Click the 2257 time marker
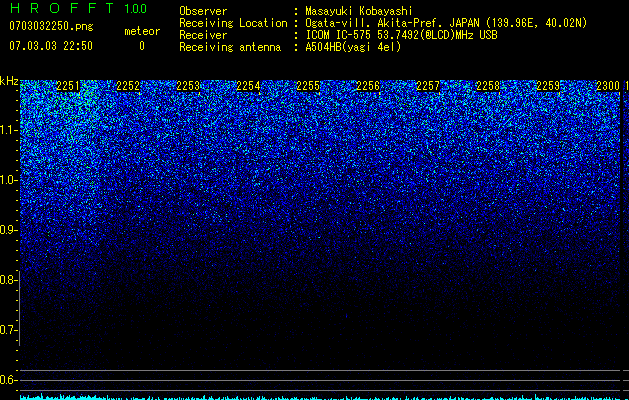Screen dimensions: 629x400 coord(428,86)
